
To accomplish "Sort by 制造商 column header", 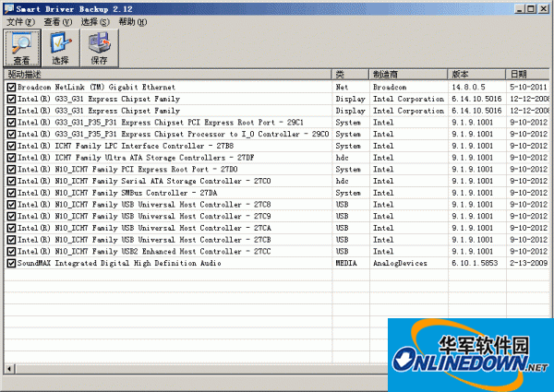I will 408,74.
